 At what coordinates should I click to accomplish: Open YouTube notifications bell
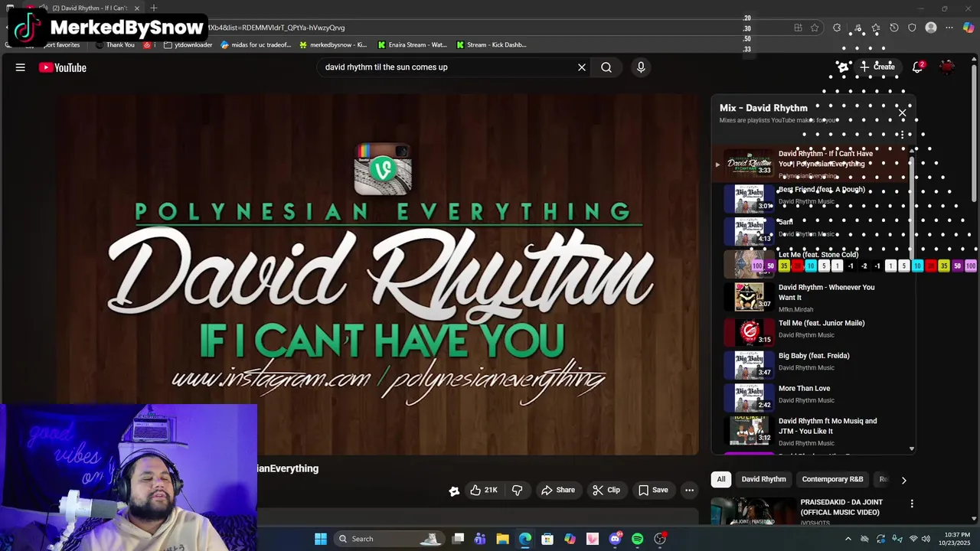(917, 67)
